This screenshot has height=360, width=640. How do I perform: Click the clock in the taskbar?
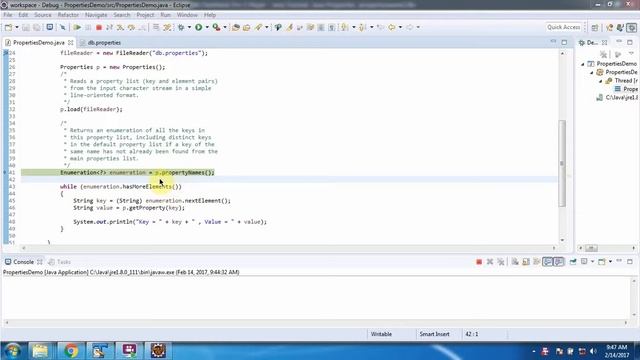(616, 351)
